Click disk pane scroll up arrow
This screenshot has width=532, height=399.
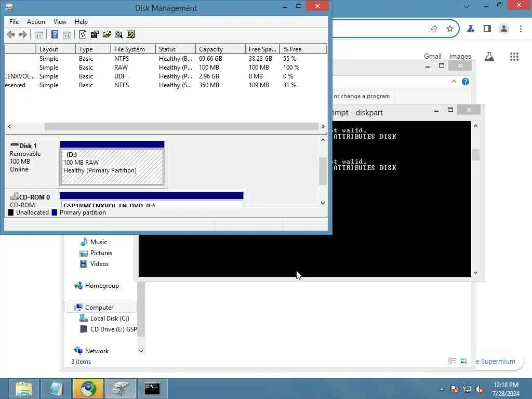[x=323, y=140]
